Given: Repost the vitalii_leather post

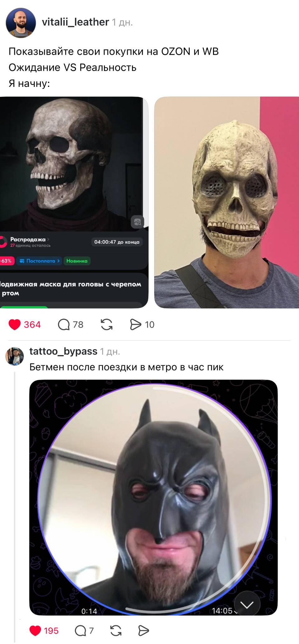Looking at the screenshot, I should coord(107,324).
